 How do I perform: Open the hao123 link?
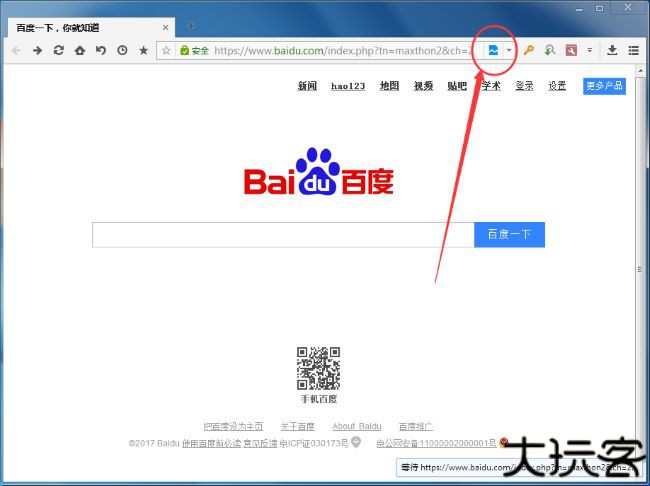[x=348, y=86]
